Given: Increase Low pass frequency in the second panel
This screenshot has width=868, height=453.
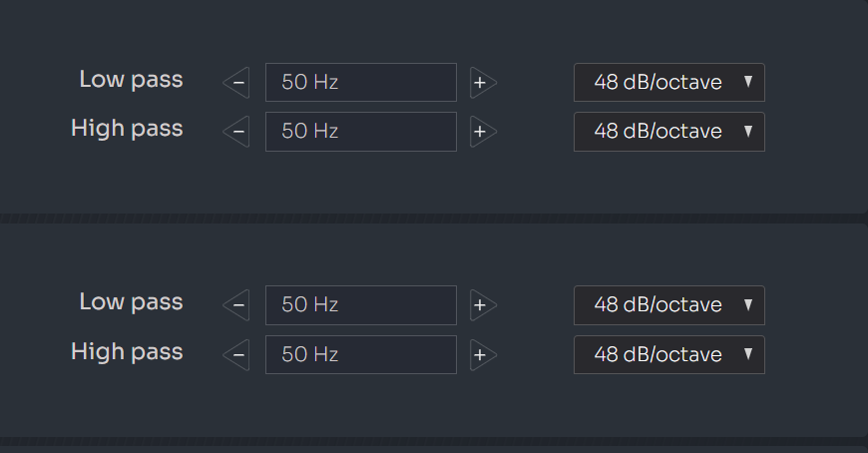Looking at the screenshot, I should (481, 305).
